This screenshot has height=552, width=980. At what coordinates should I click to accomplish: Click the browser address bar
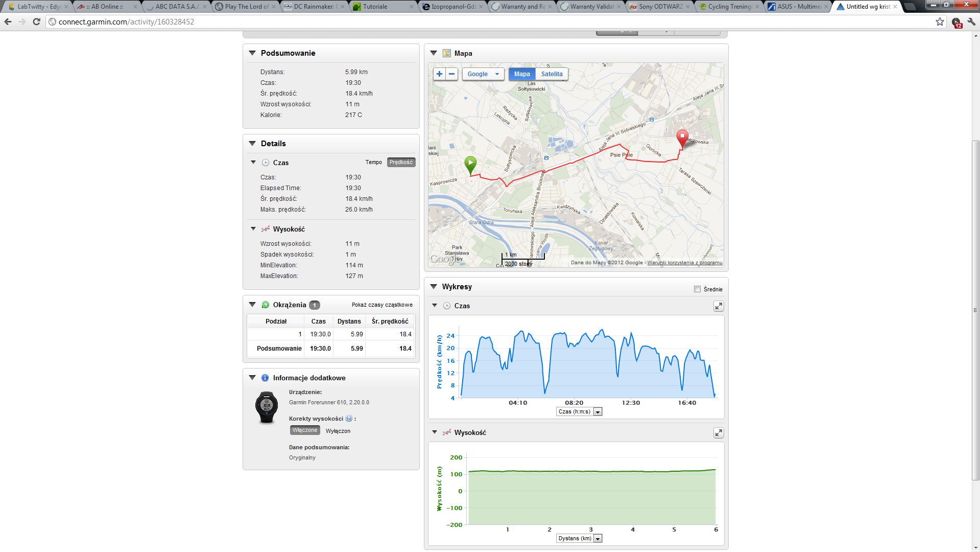[x=490, y=22]
